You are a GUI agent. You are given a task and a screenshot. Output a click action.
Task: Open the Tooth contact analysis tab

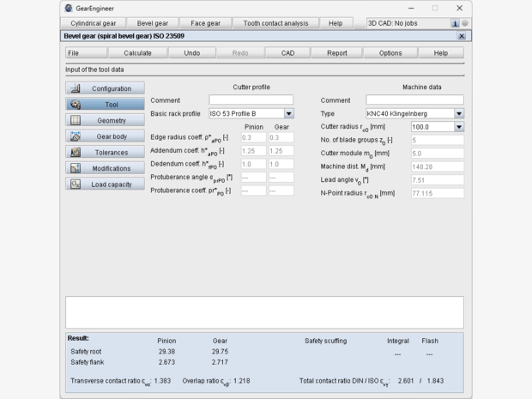pyautogui.click(x=277, y=23)
